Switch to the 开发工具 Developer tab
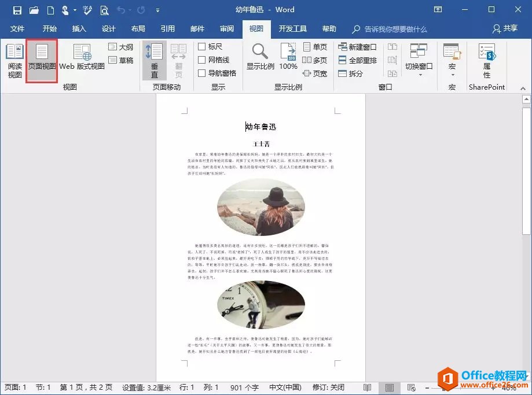The height and width of the screenshot is (395, 532). point(293,29)
